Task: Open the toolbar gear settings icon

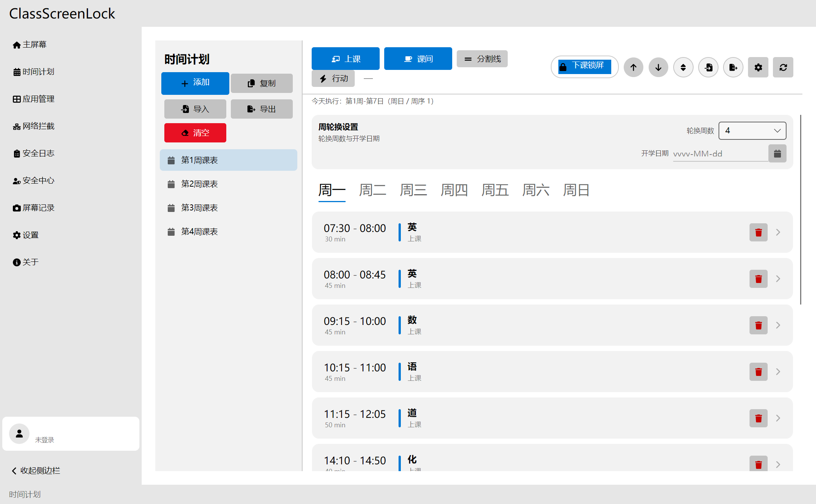Action: pyautogui.click(x=758, y=68)
